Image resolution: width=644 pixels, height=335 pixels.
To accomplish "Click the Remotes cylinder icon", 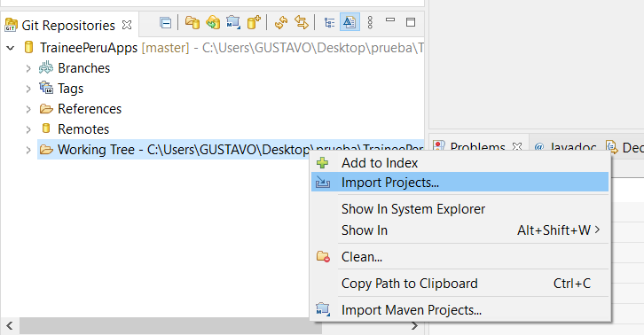I will click(46, 129).
